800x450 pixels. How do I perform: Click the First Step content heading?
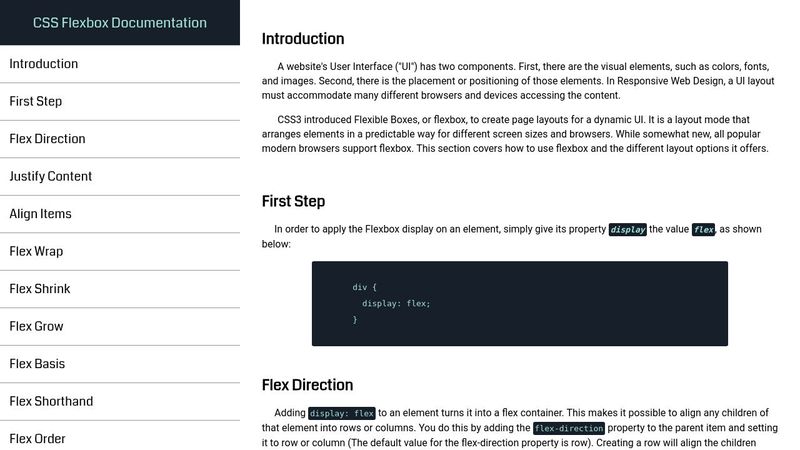tap(293, 202)
